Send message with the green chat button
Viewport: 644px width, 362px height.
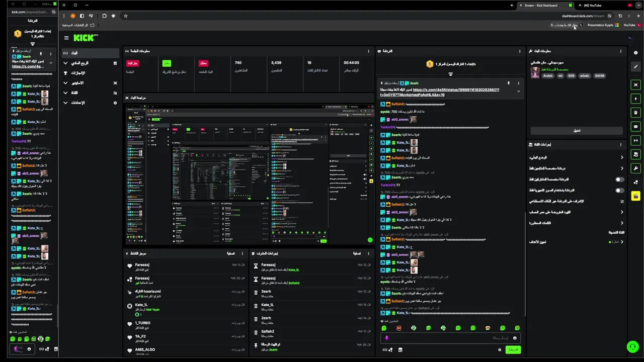(x=513, y=349)
